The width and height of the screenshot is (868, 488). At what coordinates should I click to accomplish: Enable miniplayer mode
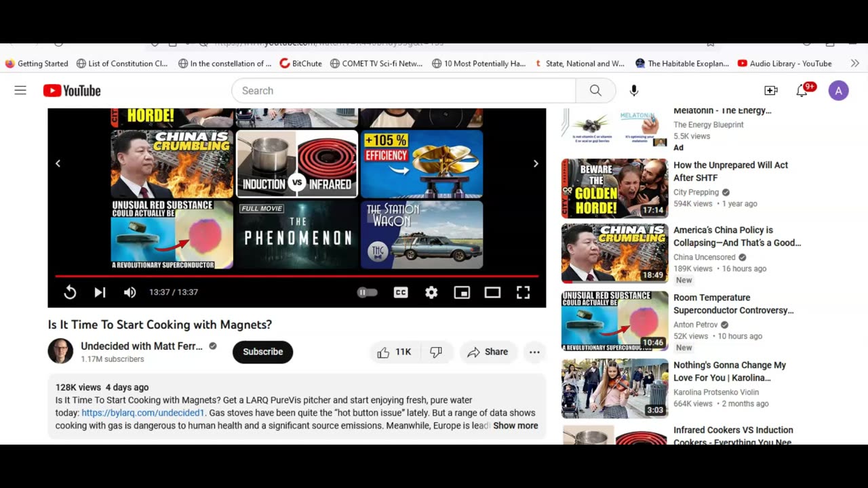click(462, 292)
